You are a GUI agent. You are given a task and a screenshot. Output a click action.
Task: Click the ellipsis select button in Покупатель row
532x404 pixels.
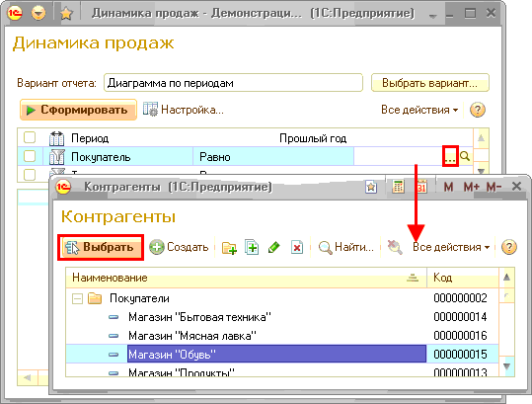(450, 156)
